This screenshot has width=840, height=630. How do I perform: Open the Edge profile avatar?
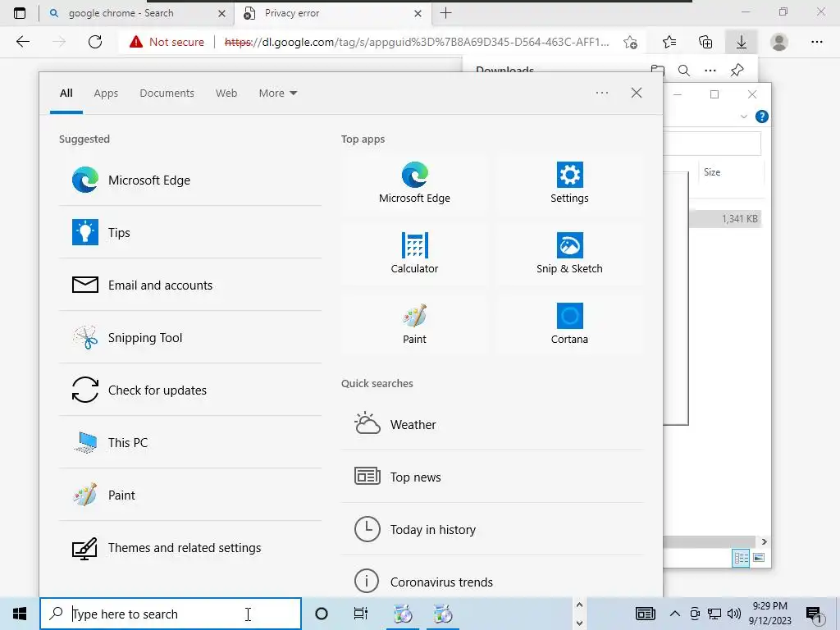(779, 42)
